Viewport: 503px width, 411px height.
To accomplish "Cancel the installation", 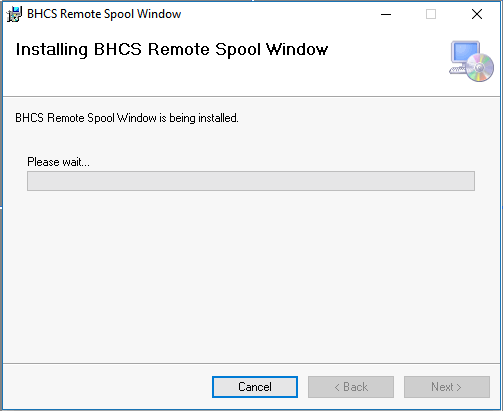I will click(255, 387).
